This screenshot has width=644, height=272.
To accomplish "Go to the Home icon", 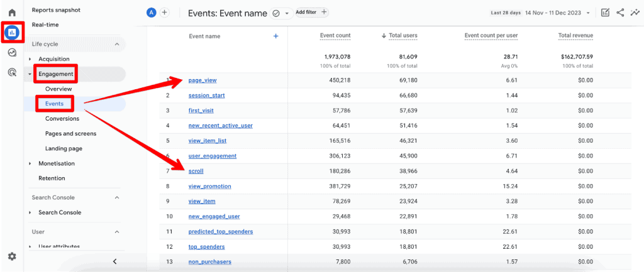I will pos(12,13).
